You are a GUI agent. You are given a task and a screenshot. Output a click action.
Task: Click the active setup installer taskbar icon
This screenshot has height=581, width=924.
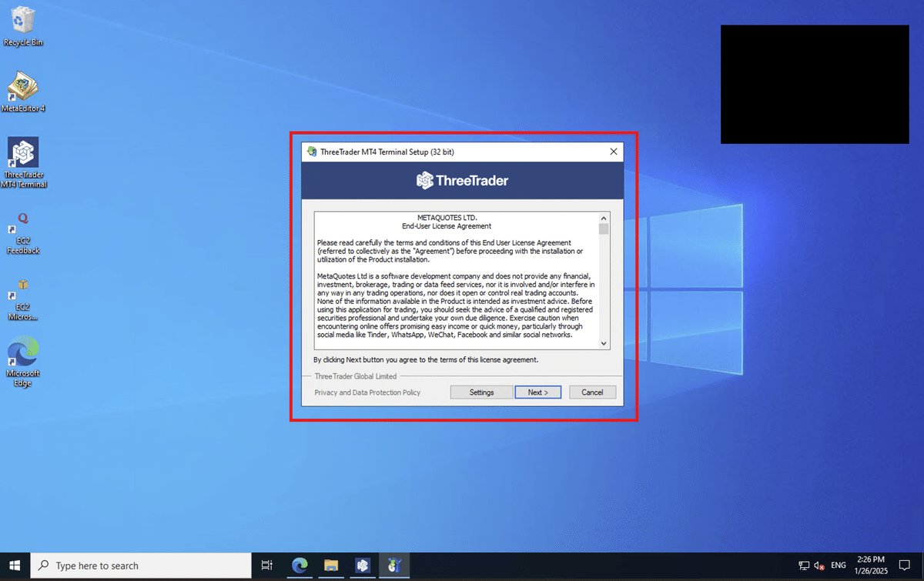point(394,566)
